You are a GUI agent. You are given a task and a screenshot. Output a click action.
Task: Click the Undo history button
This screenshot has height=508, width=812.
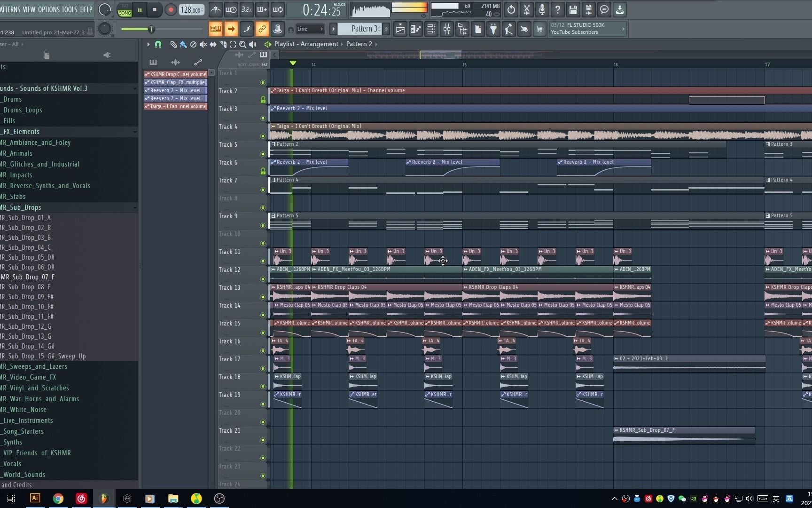511,9
